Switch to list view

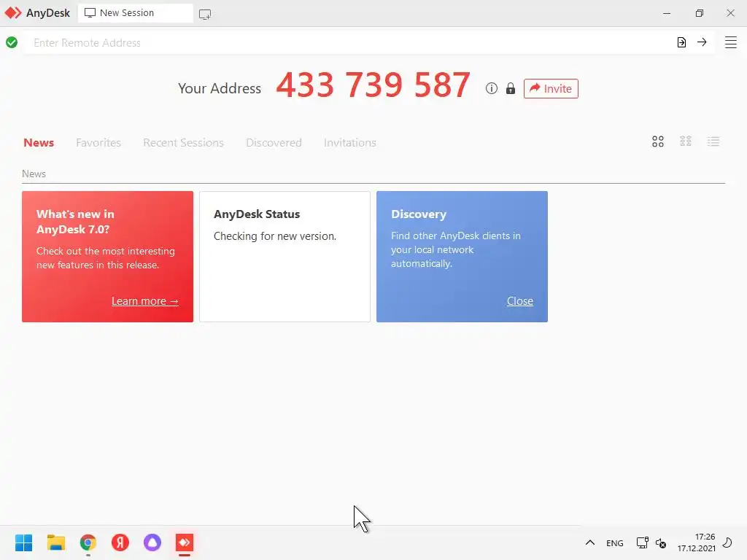pos(713,141)
